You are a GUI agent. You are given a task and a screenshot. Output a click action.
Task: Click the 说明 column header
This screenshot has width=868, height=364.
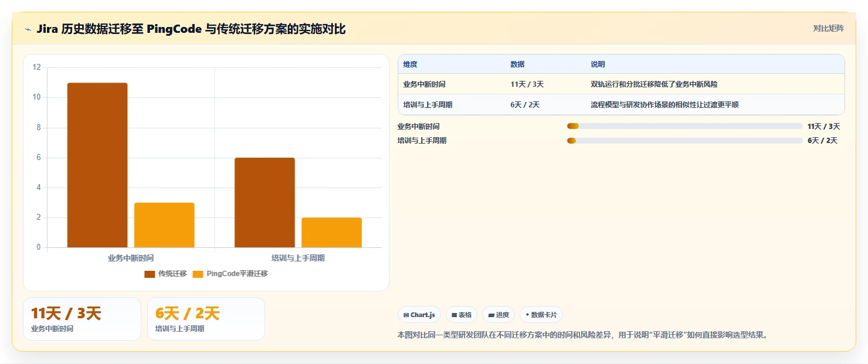click(598, 64)
